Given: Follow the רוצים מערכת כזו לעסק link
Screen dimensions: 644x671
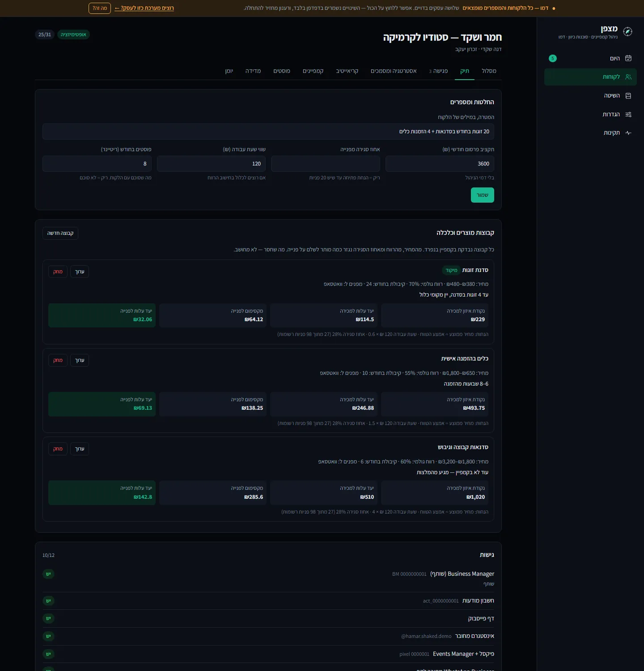Looking at the screenshot, I should (144, 8).
